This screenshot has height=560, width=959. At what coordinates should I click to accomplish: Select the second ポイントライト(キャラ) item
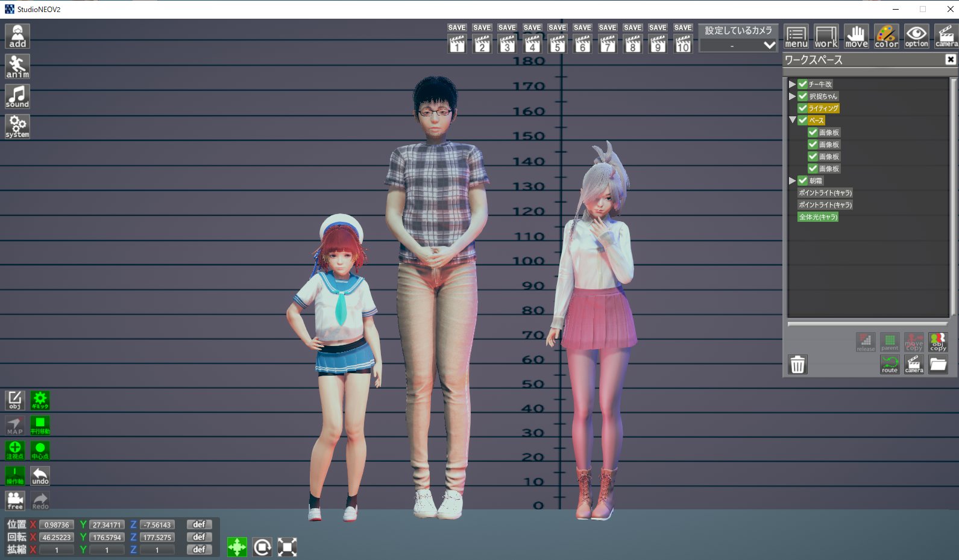[x=825, y=205]
